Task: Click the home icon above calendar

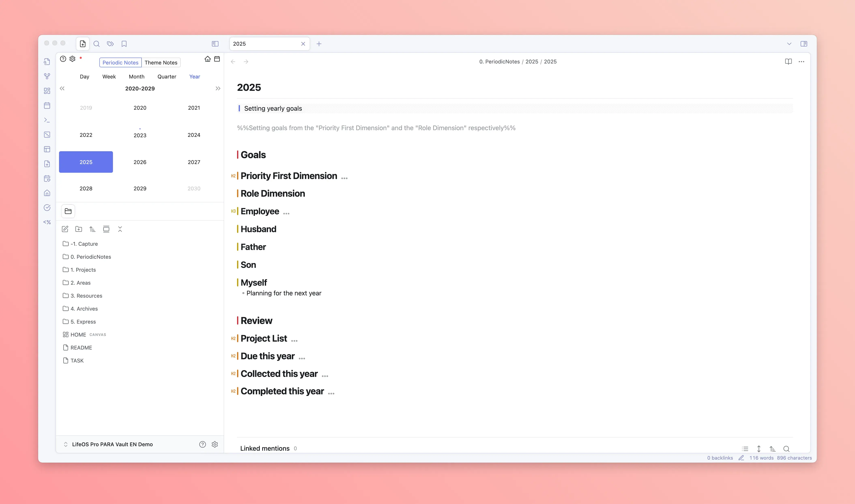Action: click(207, 59)
